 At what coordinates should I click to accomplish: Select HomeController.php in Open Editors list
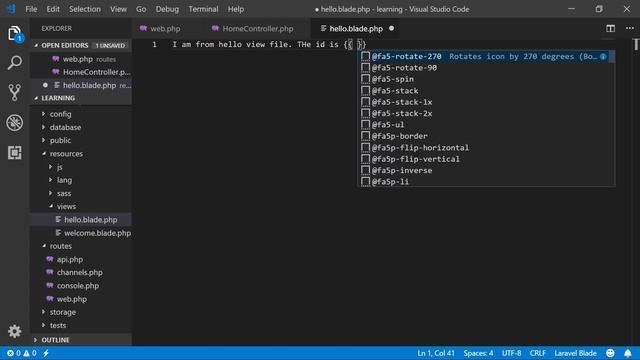pos(81,72)
